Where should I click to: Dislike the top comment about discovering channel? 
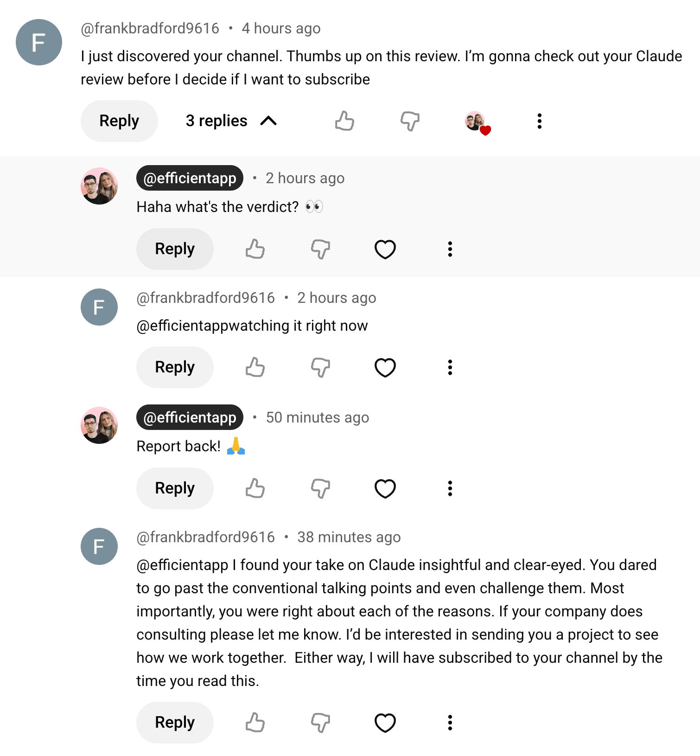click(x=410, y=121)
